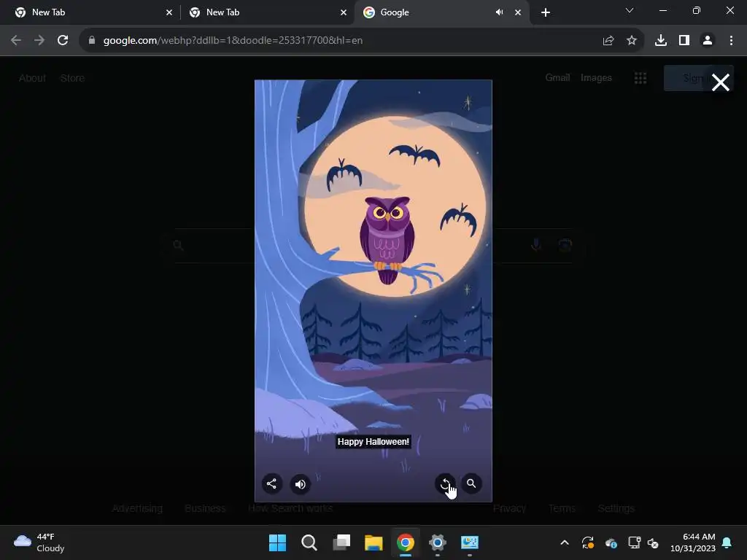Close the first New Tab
Image resolution: width=747 pixels, height=560 pixels.
pos(169,12)
